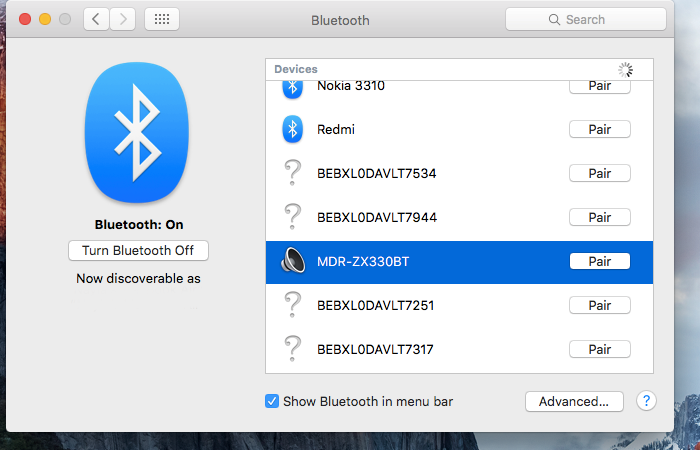
Task: Pair with BEBXL0DAVLT7317
Action: (600, 349)
